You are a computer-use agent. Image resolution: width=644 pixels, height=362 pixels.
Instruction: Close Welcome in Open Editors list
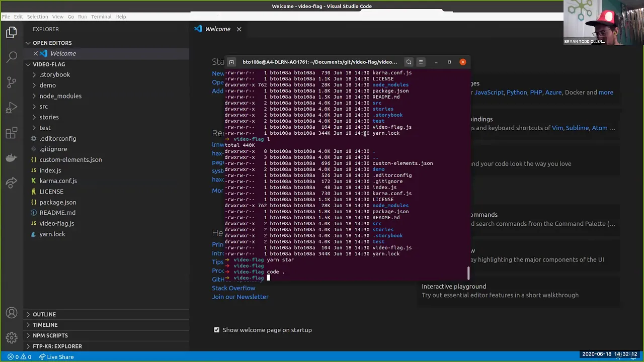coord(36,53)
